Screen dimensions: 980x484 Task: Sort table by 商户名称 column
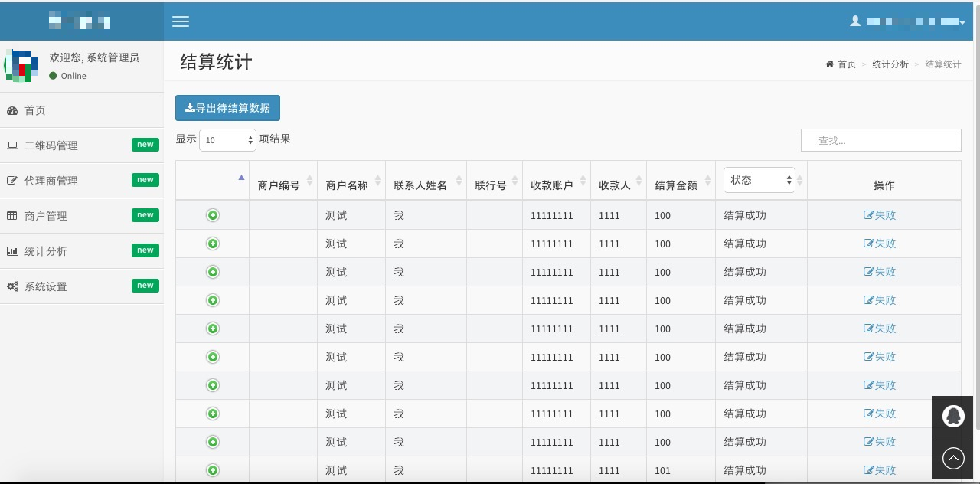350,185
